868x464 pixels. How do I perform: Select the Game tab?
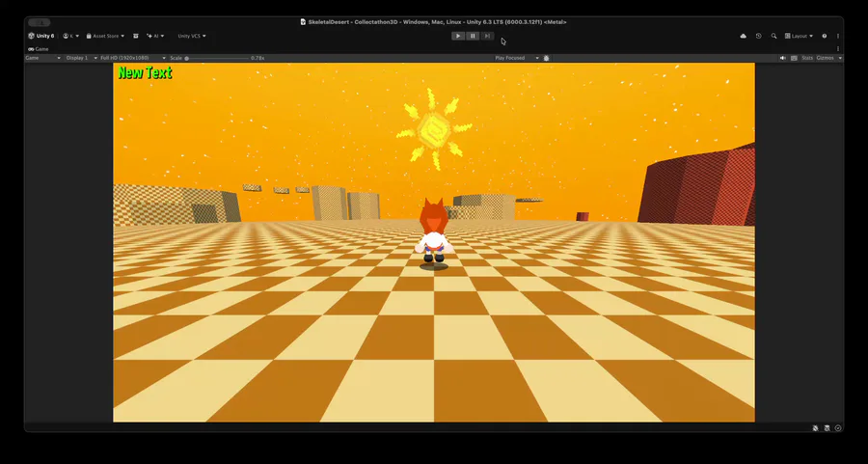tap(39, 49)
